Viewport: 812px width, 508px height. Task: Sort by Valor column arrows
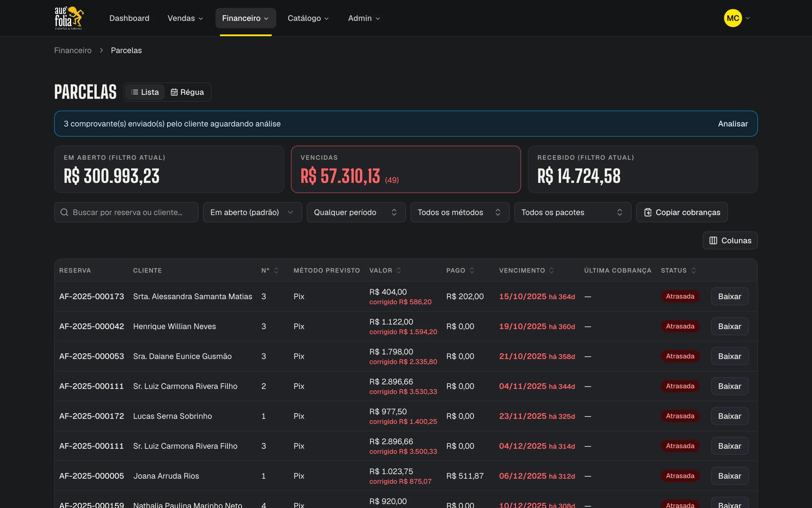pyautogui.click(x=398, y=270)
